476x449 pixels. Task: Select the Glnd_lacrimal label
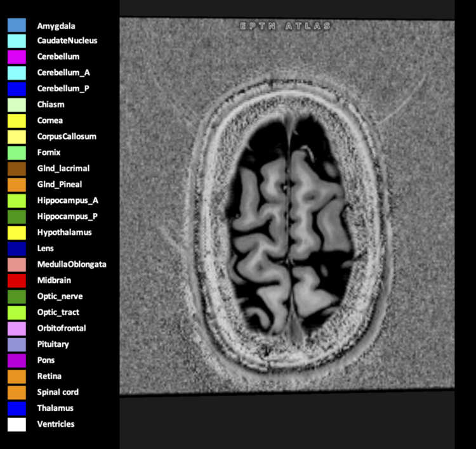tap(63, 169)
